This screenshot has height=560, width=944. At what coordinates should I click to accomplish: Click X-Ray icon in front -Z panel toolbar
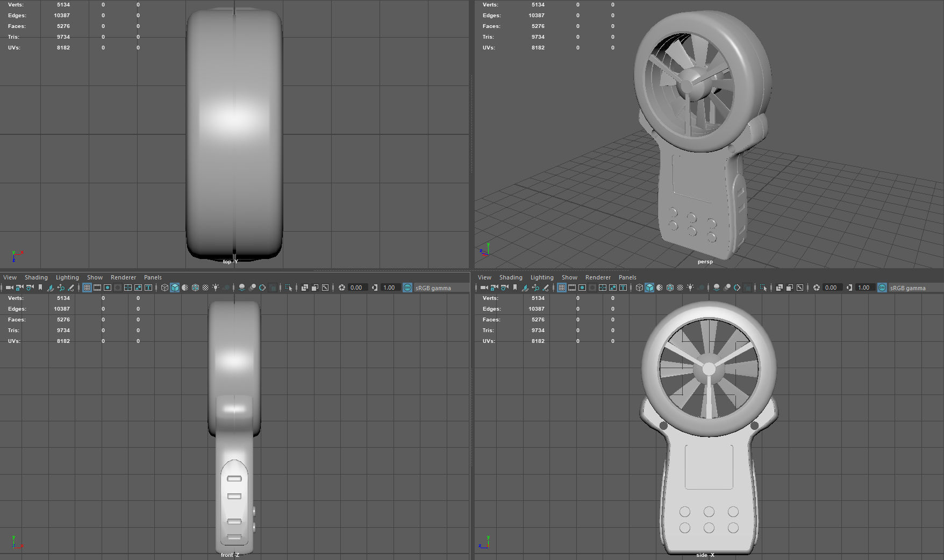tap(305, 288)
